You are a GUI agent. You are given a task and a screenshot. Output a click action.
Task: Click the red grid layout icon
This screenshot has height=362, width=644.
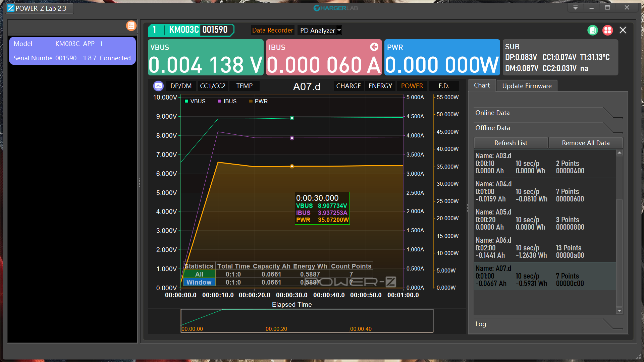[607, 30]
